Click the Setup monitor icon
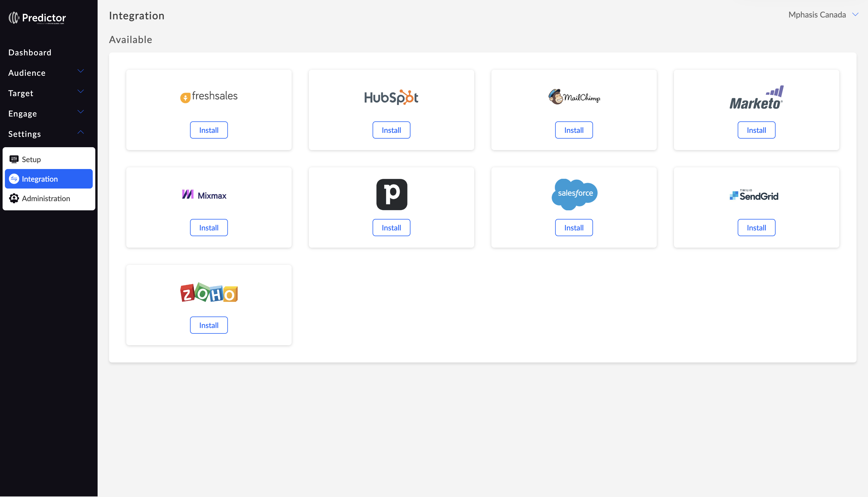 coord(14,159)
